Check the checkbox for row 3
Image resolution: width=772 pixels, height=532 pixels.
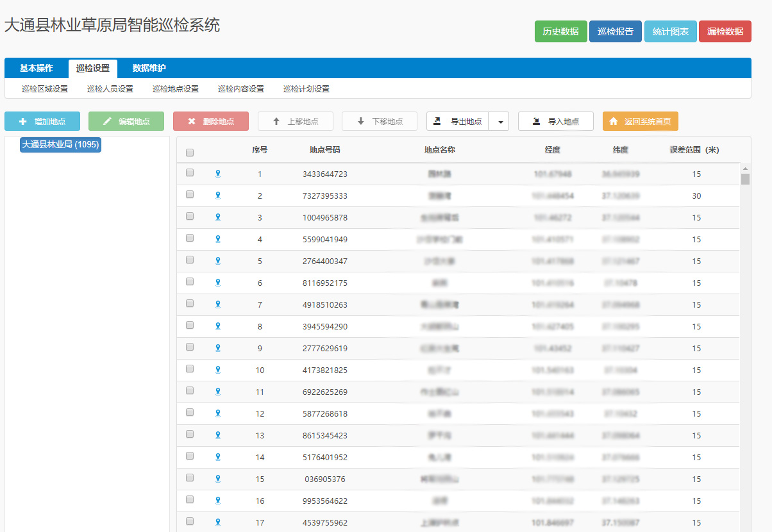click(189, 217)
